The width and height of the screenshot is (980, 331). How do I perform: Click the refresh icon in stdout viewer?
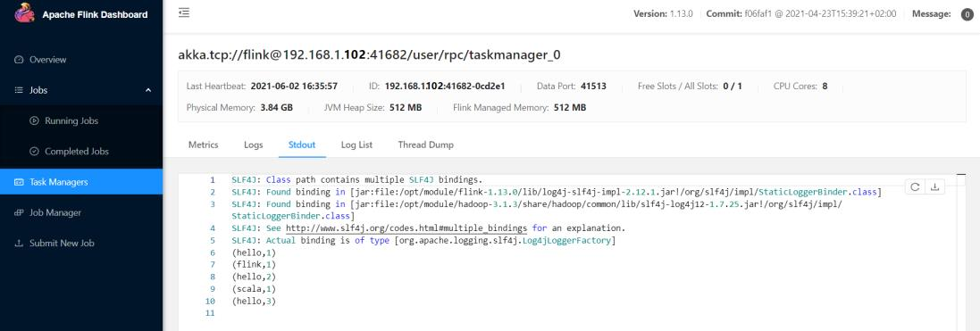point(915,186)
